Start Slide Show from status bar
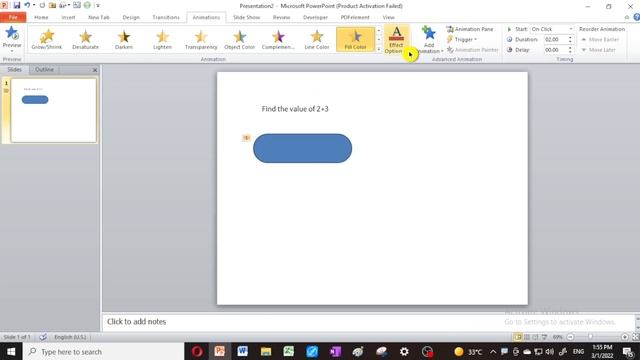640x360 pixels. tap(544, 337)
